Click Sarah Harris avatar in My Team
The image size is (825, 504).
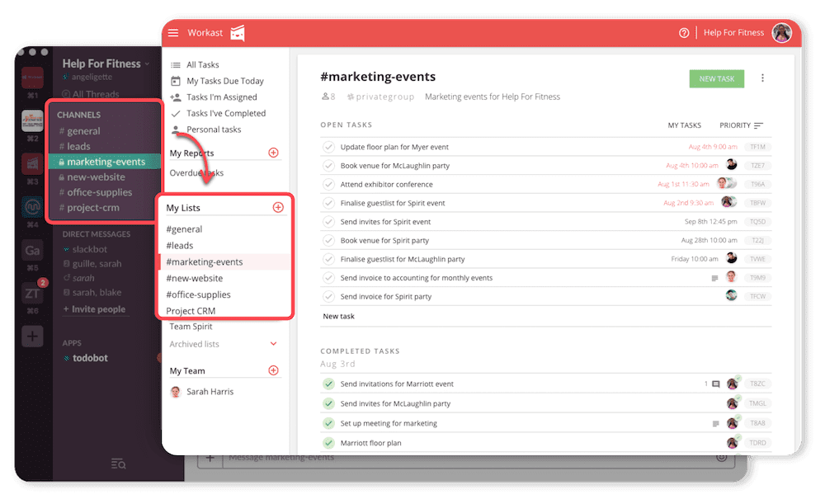click(x=176, y=392)
